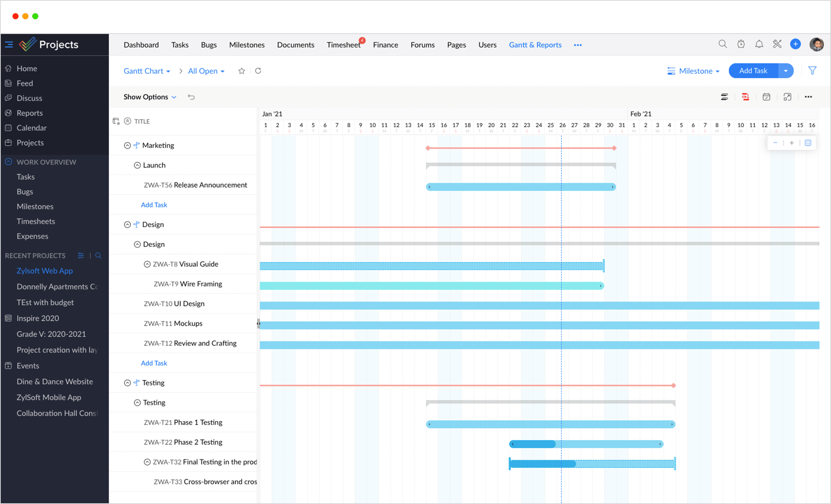The width and height of the screenshot is (831, 504).
Task: Zoom out the Gantt timeline
Action: tap(775, 143)
